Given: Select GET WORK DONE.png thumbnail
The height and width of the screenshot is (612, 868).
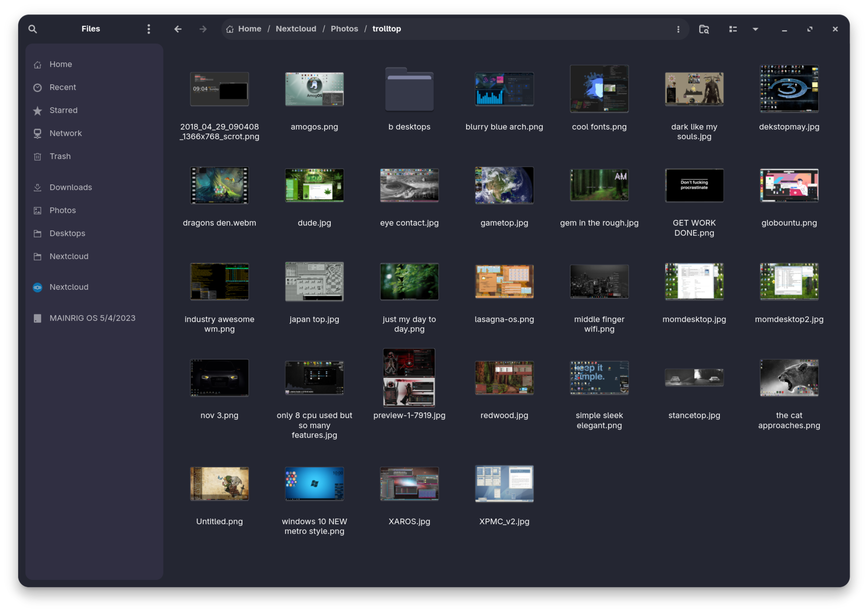Looking at the screenshot, I should 694,186.
